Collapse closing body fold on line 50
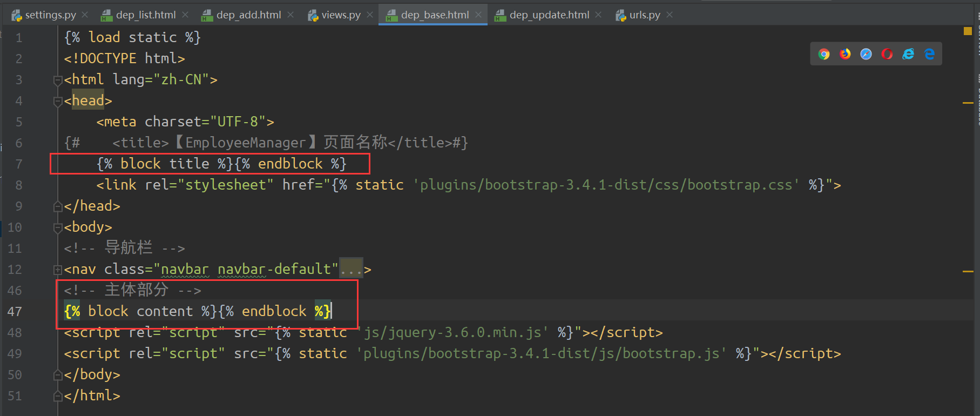The image size is (980, 416). click(x=58, y=375)
